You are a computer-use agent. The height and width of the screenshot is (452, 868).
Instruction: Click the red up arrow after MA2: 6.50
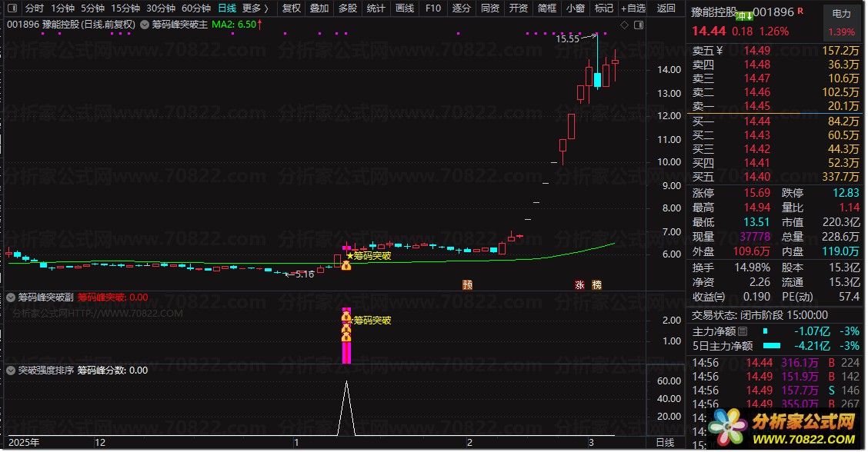259,25
